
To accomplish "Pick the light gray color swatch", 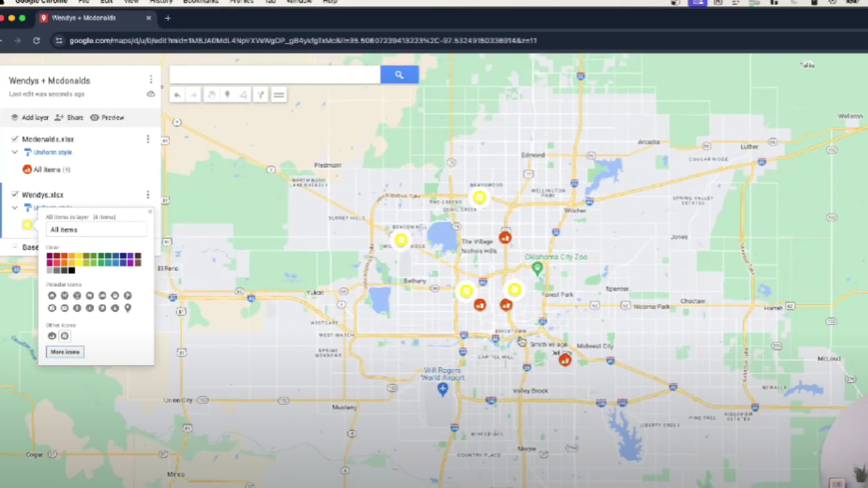I will pos(50,270).
